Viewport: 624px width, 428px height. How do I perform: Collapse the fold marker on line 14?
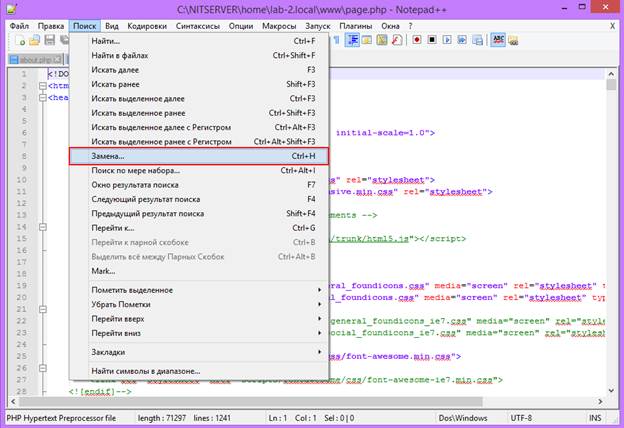coord(43,227)
